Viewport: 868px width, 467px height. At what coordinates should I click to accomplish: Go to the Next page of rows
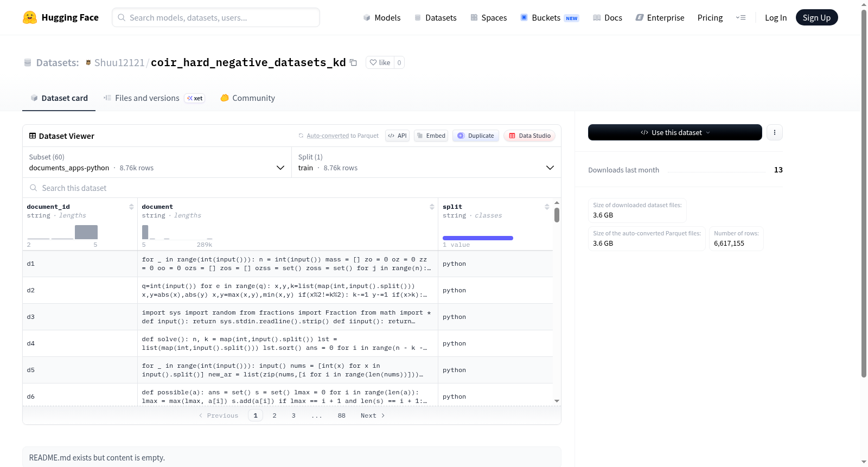pos(373,415)
